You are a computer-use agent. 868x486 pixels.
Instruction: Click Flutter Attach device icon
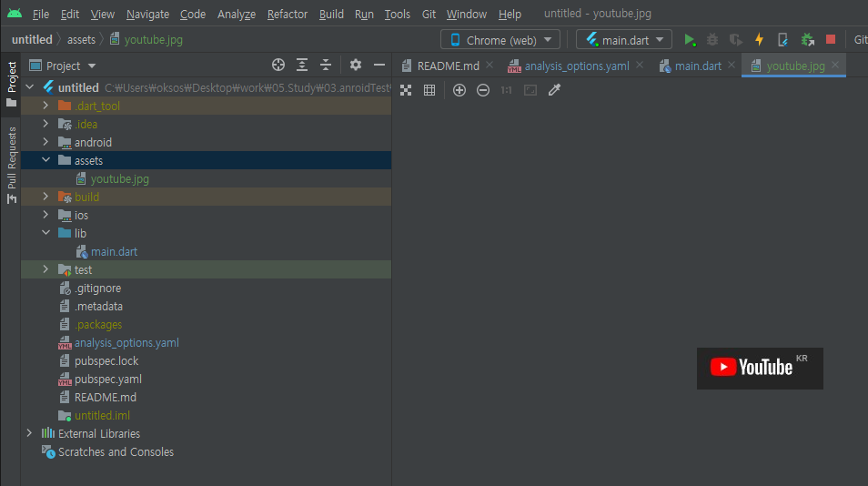click(782, 40)
